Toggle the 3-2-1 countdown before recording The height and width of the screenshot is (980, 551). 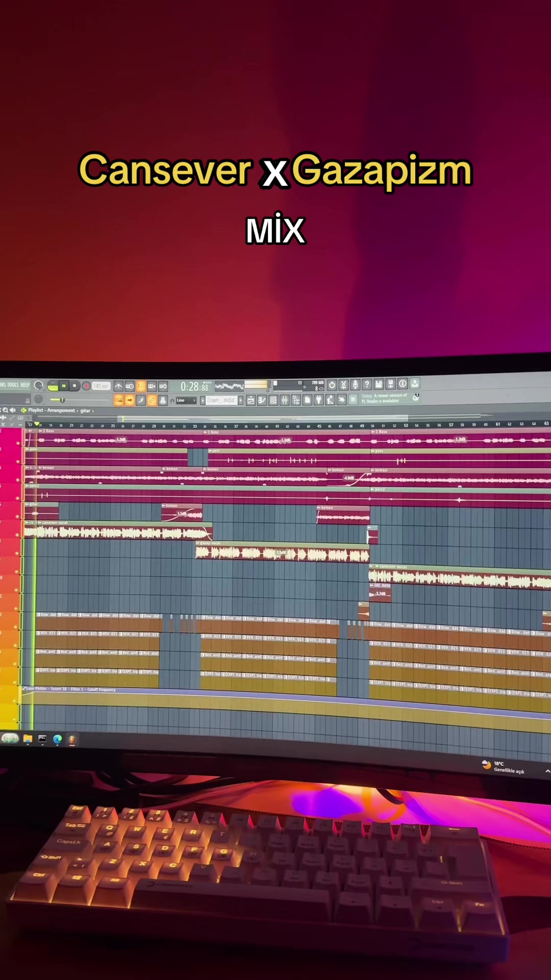141,386
